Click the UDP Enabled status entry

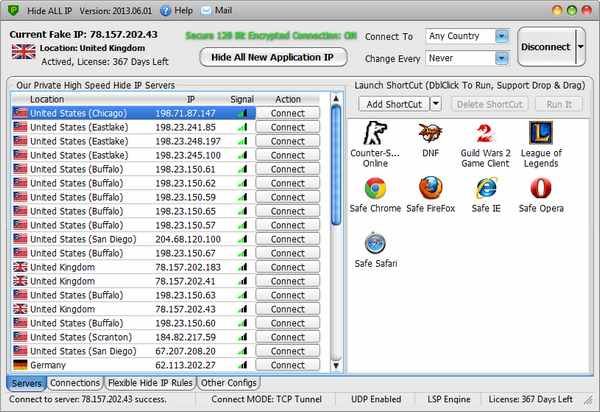tap(376, 399)
